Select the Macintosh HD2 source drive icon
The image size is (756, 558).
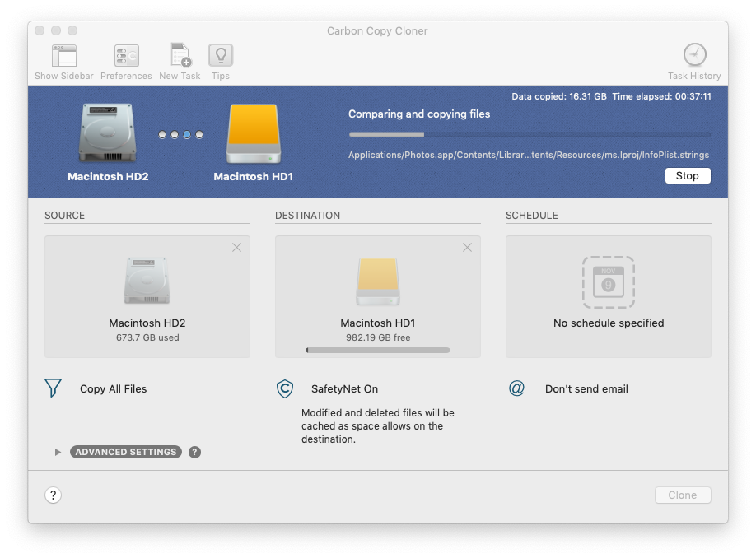tap(147, 281)
